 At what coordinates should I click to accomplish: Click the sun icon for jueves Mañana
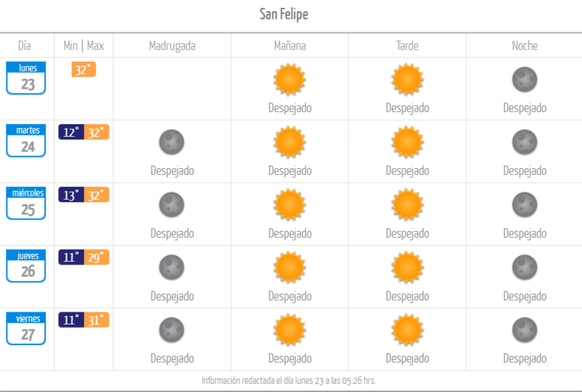tap(289, 267)
